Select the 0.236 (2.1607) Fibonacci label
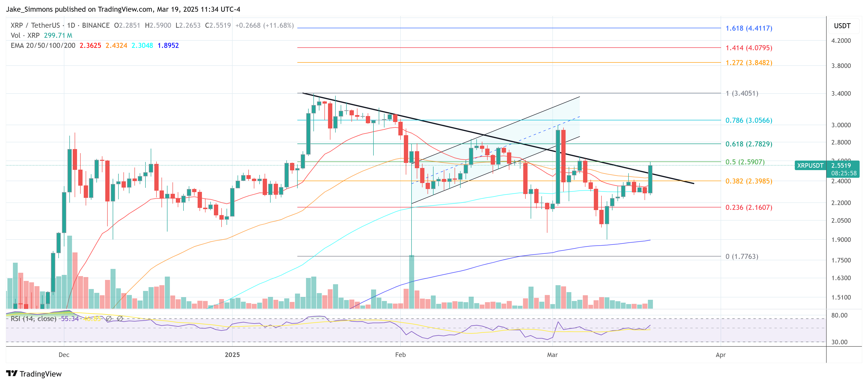The image size is (868, 384). tap(749, 207)
